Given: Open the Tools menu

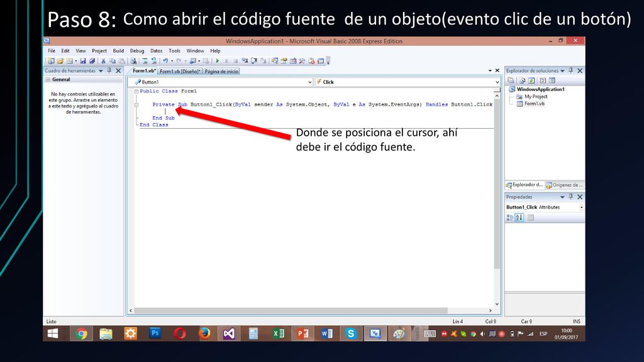Looking at the screenshot, I should point(174,51).
